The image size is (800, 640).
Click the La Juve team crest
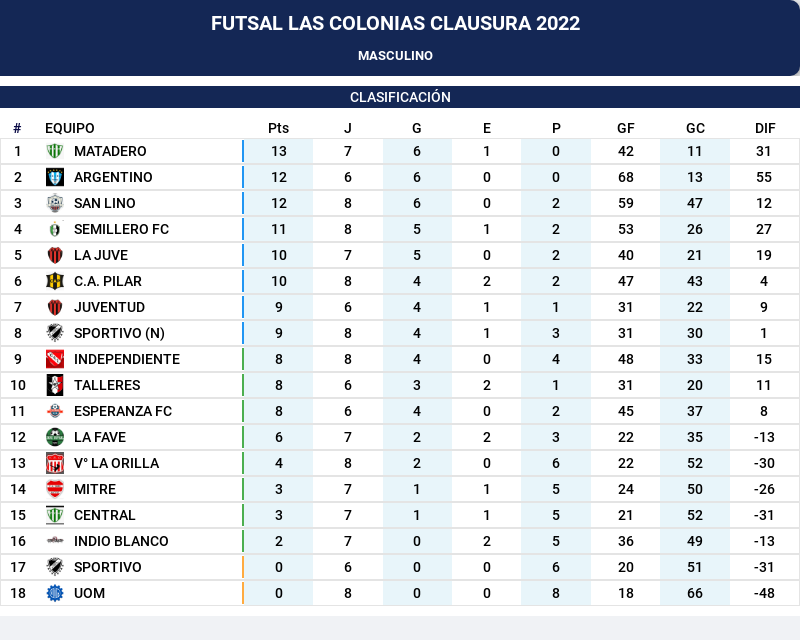coord(55,255)
